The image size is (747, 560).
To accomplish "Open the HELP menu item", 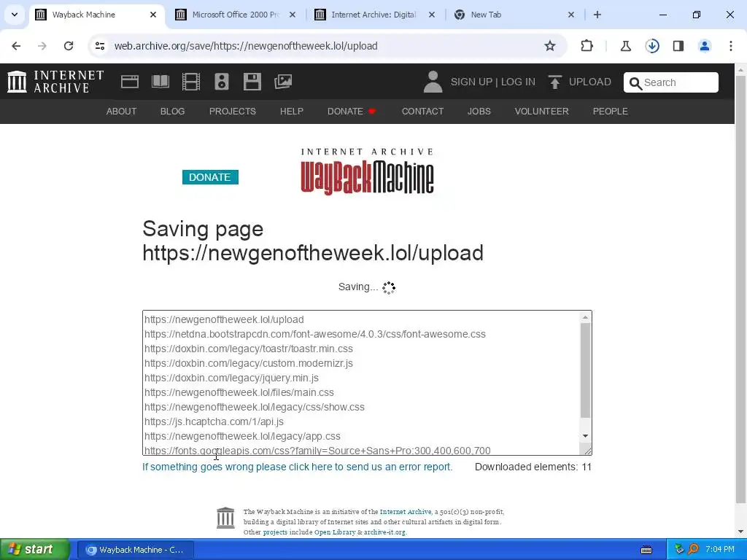I will [x=292, y=111].
